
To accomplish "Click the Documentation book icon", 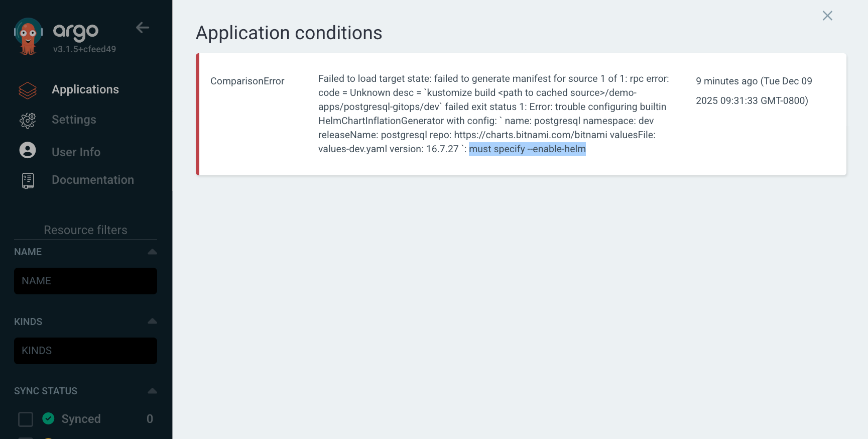I will [28, 180].
